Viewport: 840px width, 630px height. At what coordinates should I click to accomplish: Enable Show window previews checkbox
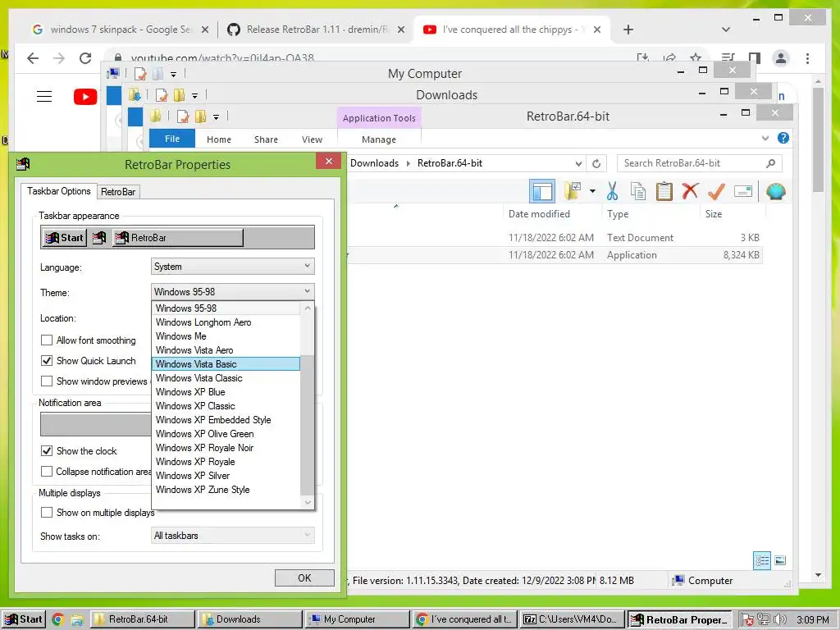(x=47, y=381)
